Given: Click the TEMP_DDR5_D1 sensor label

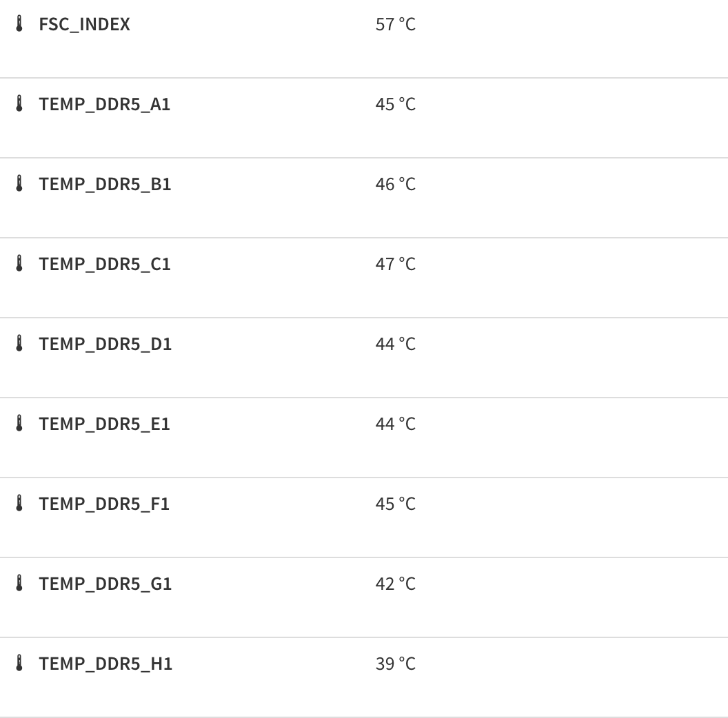Looking at the screenshot, I should pos(105,345).
